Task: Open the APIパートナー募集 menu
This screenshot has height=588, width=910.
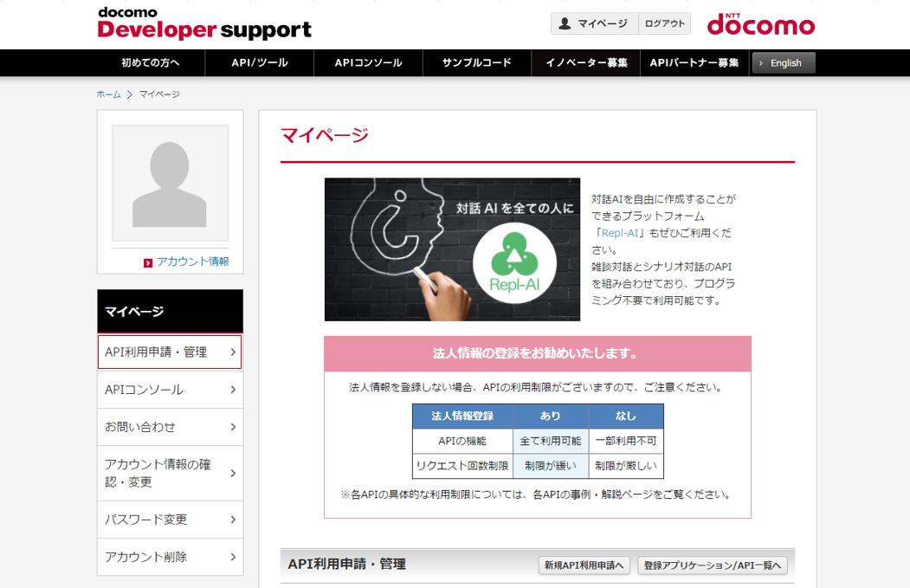Action: pos(694,62)
